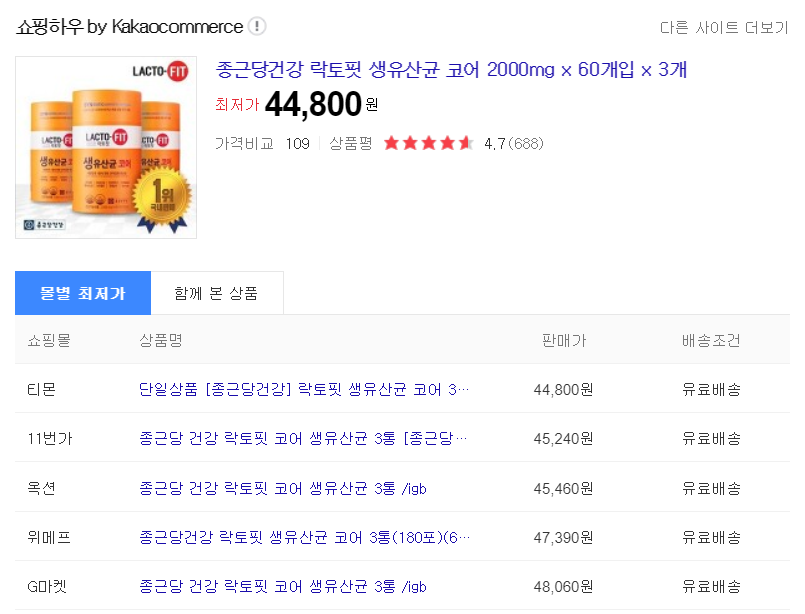Click the 45,460원 price
The height and width of the screenshot is (614, 805).
click(563, 489)
